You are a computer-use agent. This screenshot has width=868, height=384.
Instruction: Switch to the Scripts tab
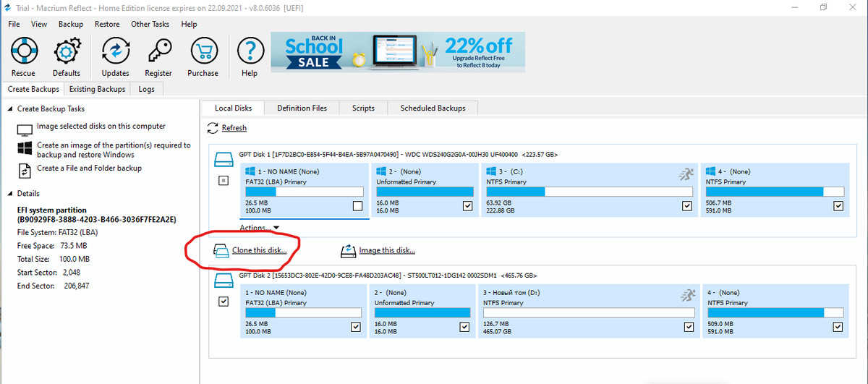pyautogui.click(x=363, y=108)
